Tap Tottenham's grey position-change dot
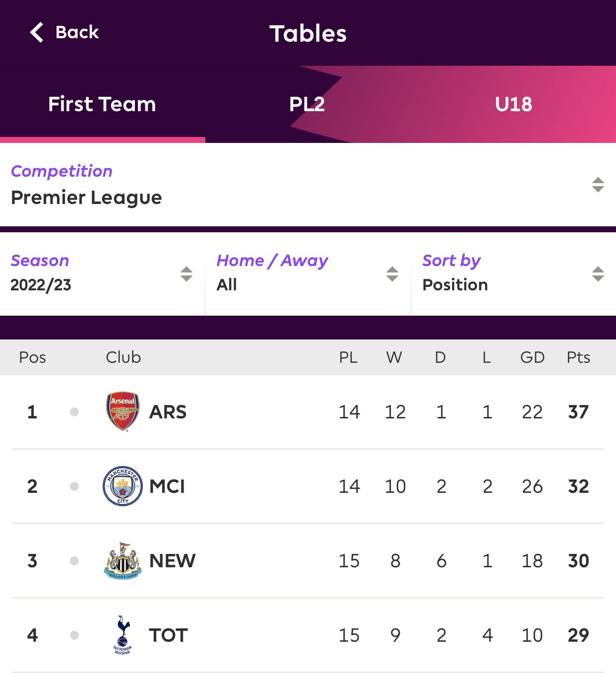 pos(74,635)
